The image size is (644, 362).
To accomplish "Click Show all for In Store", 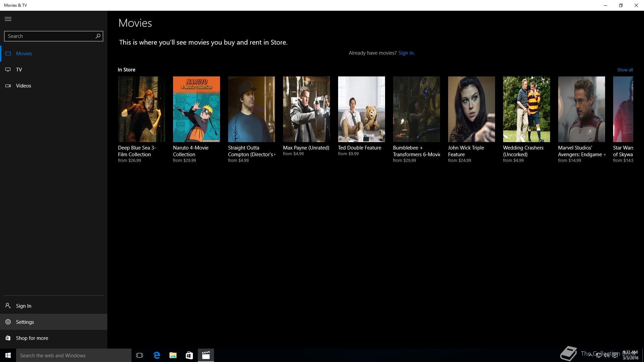I will [x=625, y=70].
